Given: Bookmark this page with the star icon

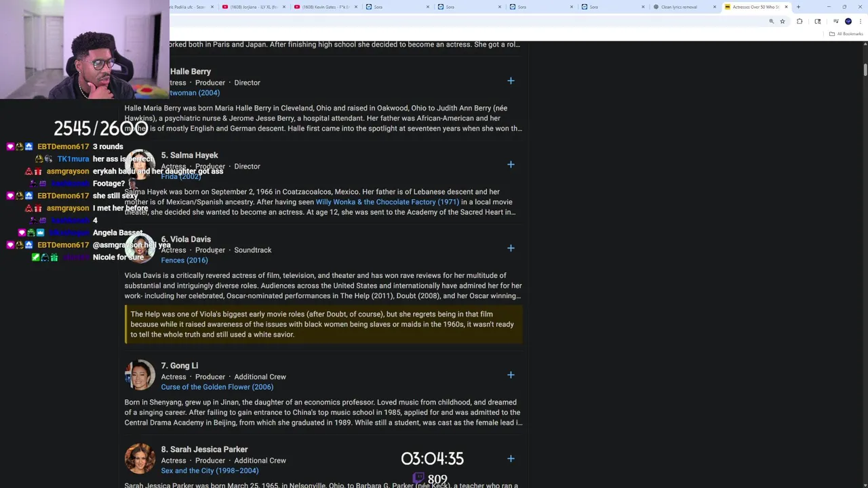Looking at the screenshot, I should pyautogui.click(x=782, y=22).
